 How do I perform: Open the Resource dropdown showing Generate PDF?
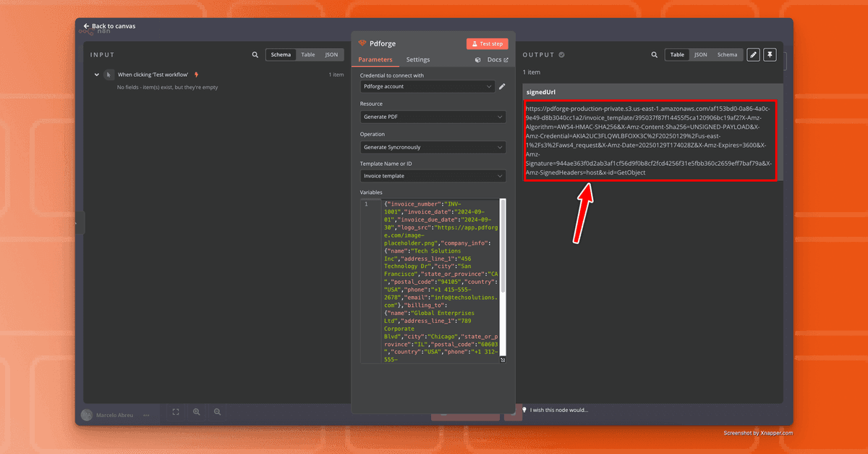433,117
